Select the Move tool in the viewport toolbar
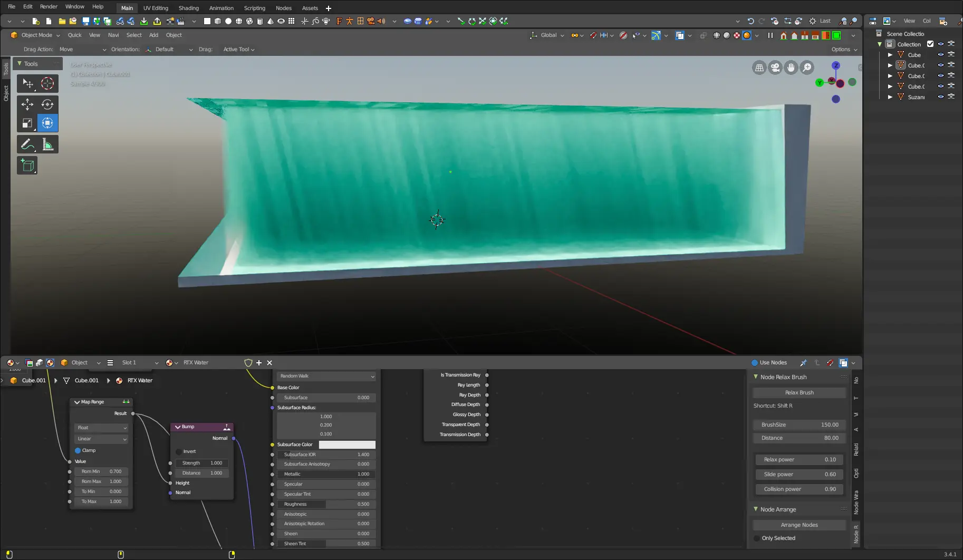Image resolution: width=963 pixels, height=560 pixels. click(x=27, y=104)
